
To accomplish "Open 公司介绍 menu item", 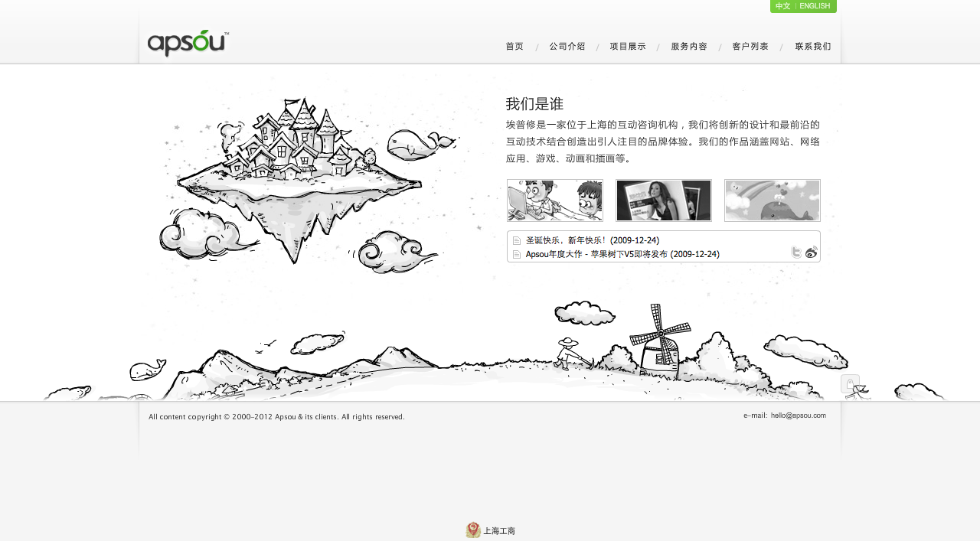I will (x=567, y=47).
